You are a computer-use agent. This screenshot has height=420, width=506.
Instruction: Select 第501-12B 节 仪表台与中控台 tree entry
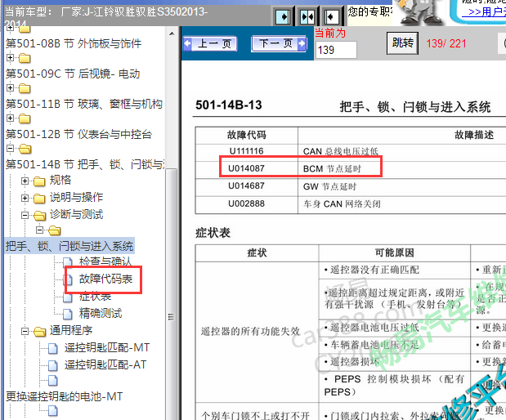78,134
